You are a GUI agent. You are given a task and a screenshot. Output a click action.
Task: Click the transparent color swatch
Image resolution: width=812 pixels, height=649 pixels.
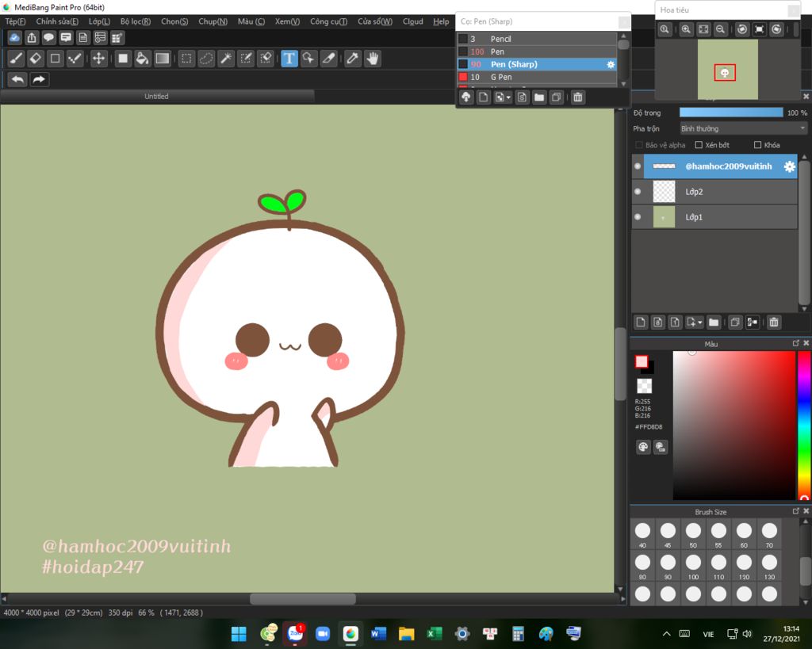644,386
